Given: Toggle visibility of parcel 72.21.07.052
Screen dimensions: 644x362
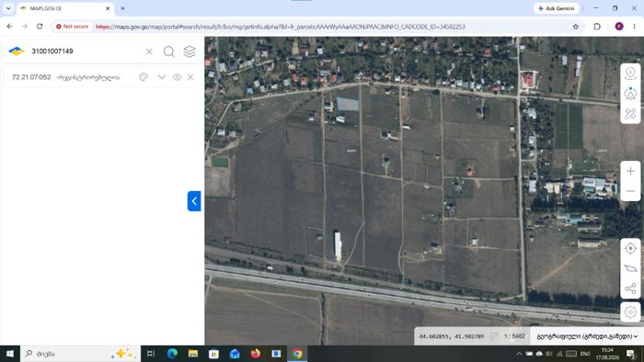Looking at the screenshot, I should (x=177, y=77).
